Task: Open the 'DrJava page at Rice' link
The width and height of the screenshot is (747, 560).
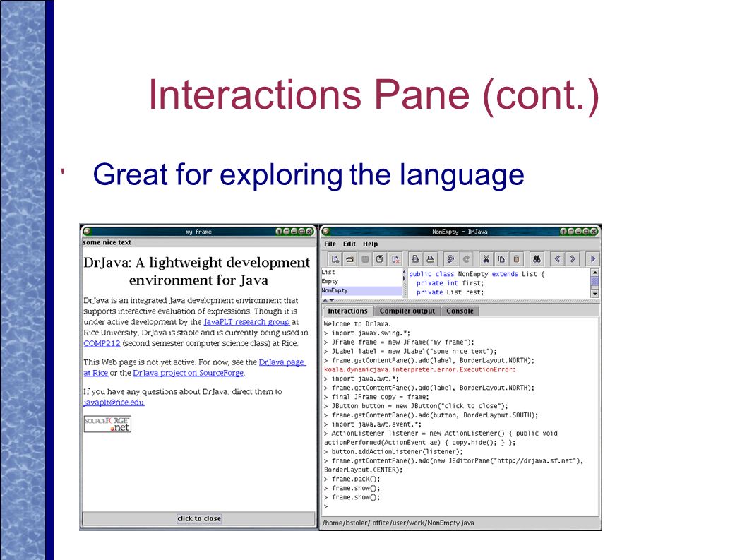Action: click(282, 362)
